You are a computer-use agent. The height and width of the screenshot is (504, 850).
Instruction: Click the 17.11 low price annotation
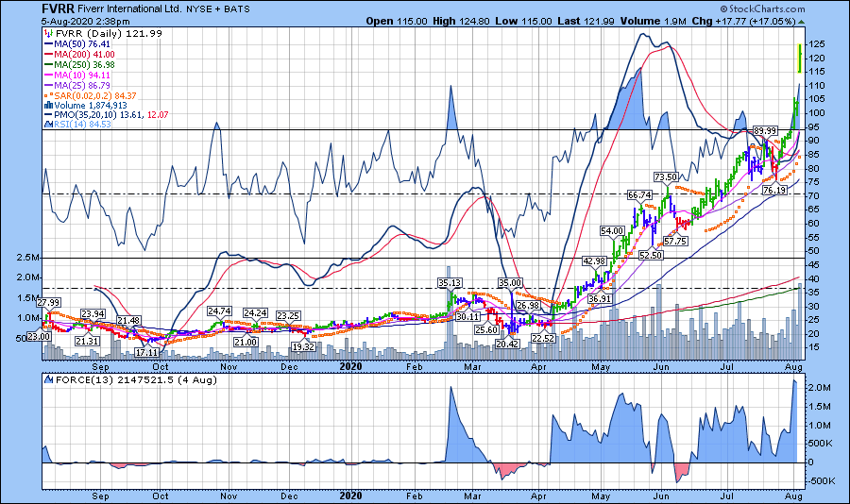pyautogui.click(x=146, y=352)
